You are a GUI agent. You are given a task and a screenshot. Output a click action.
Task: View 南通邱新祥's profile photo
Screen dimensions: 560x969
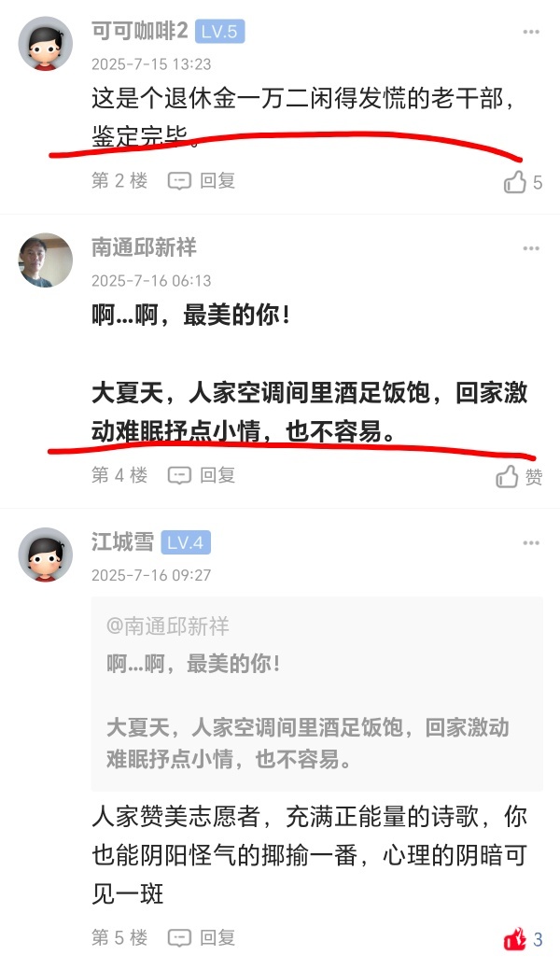pyautogui.click(x=45, y=260)
